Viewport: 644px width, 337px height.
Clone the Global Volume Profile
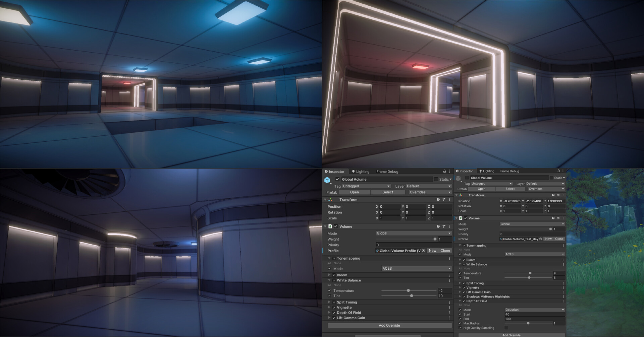coord(445,251)
